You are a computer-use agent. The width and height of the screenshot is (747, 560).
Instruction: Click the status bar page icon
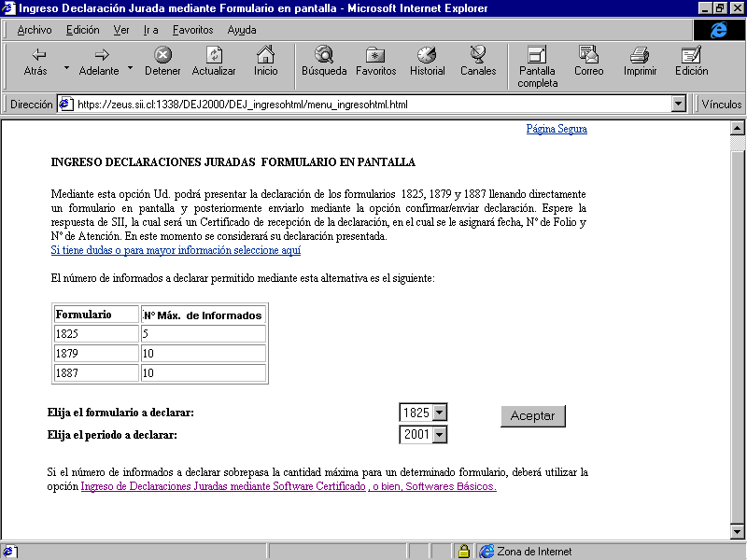coord(10,552)
